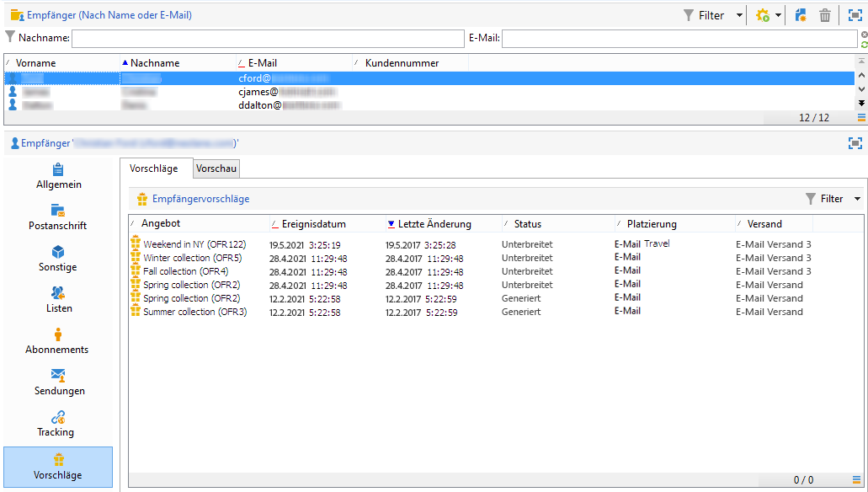This screenshot has width=868, height=492.
Task: Open the Allgemein section
Action: click(x=58, y=177)
